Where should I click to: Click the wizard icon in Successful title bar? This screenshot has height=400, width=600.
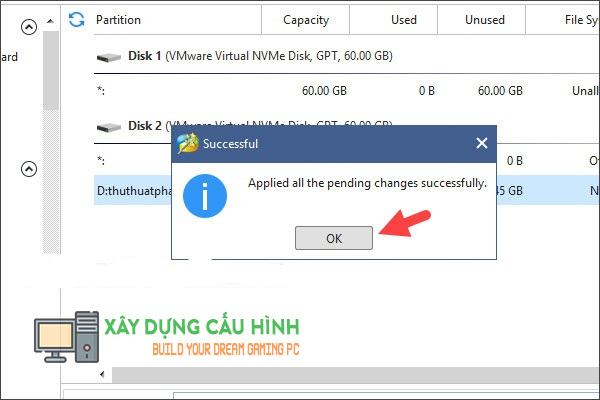(x=188, y=143)
